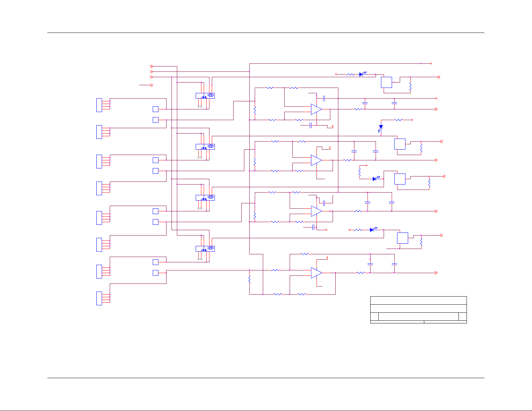Select the vertical resistor beside the bottom op-amp input

point(249,279)
